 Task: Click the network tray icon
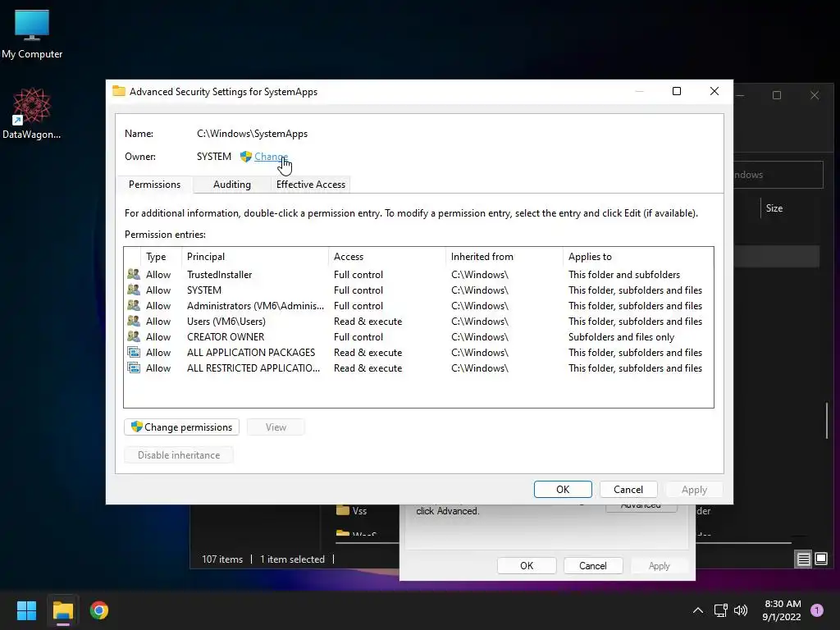coord(720,610)
